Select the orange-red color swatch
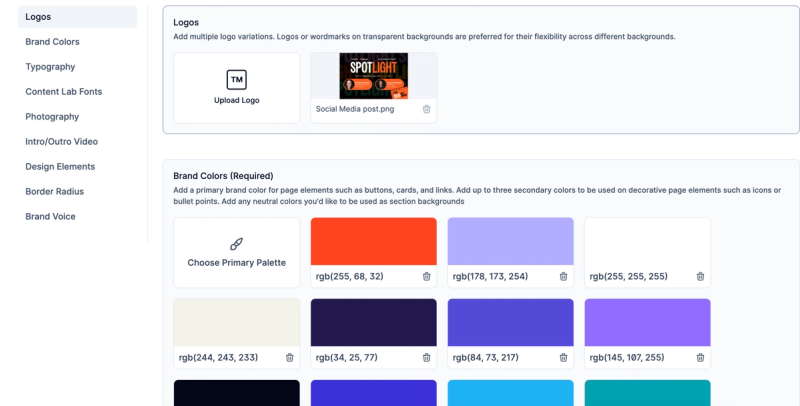 [373, 241]
